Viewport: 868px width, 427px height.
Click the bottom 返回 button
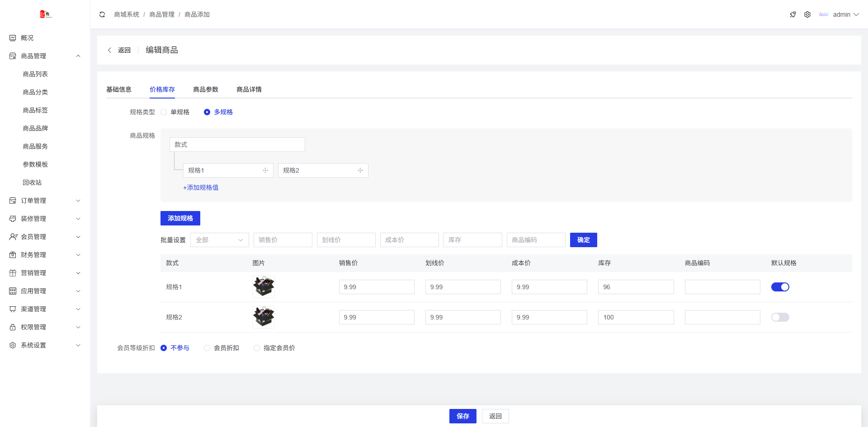coord(495,416)
